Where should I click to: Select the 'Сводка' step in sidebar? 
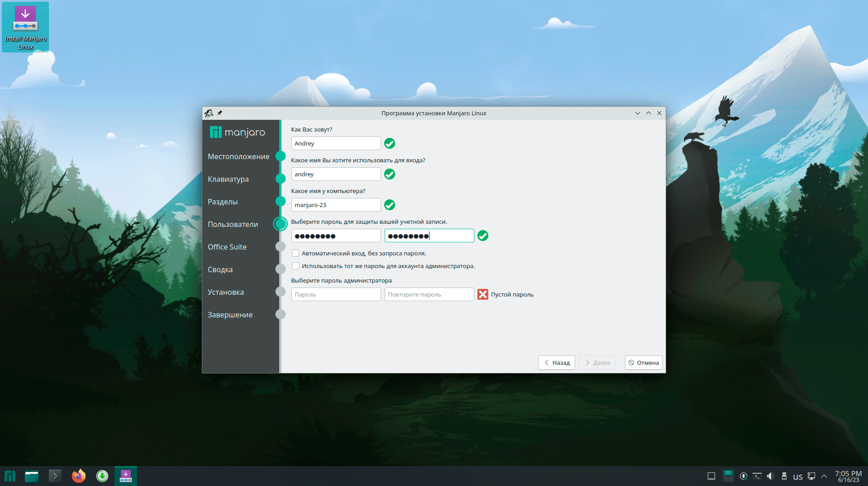tap(220, 269)
